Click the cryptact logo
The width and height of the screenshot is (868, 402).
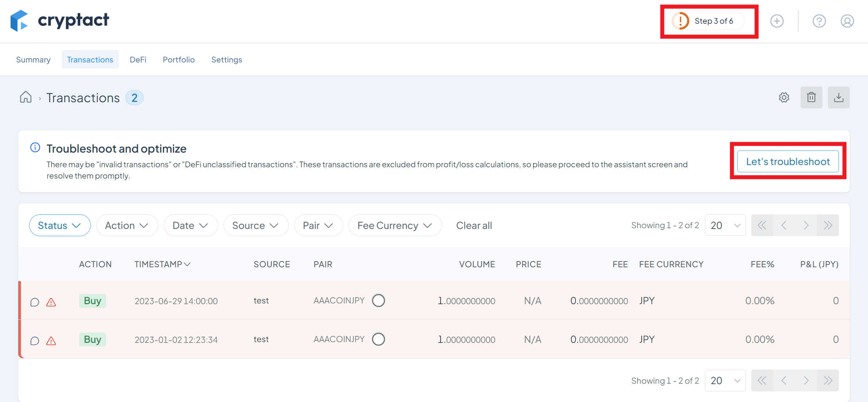(60, 21)
